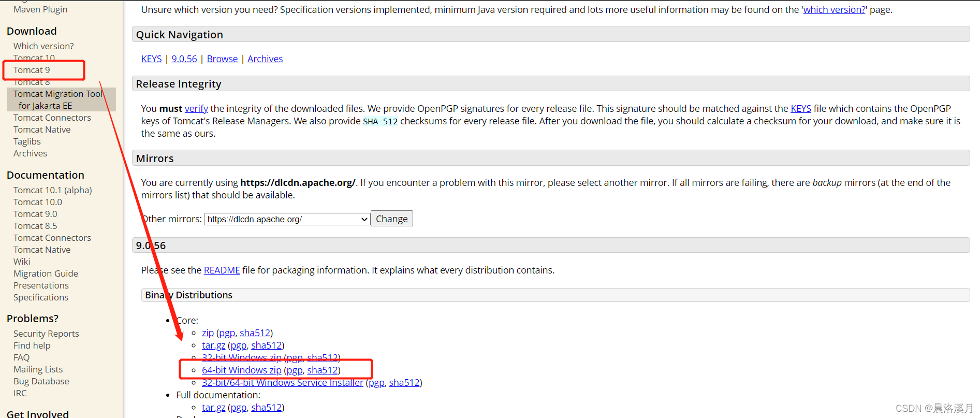Screen dimensions: 980x418
Task: Open Security Reports
Action: click(x=46, y=334)
